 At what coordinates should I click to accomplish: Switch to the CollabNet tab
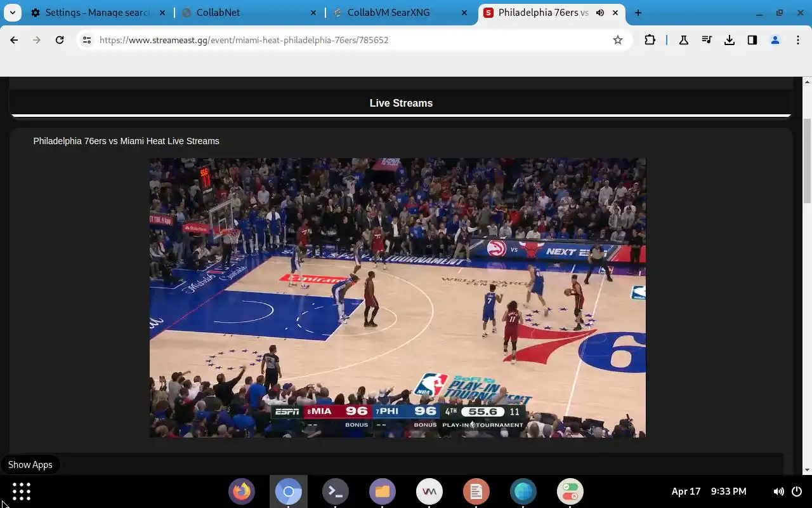249,13
